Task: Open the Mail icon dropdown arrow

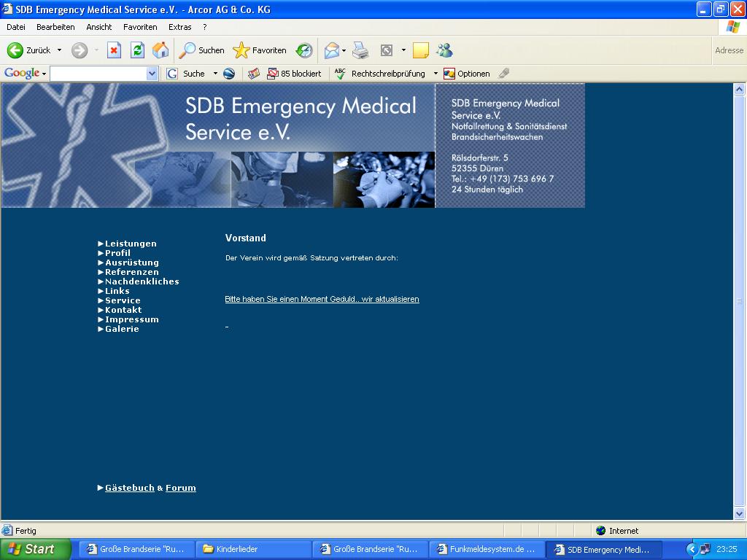Action: pyautogui.click(x=344, y=50)
